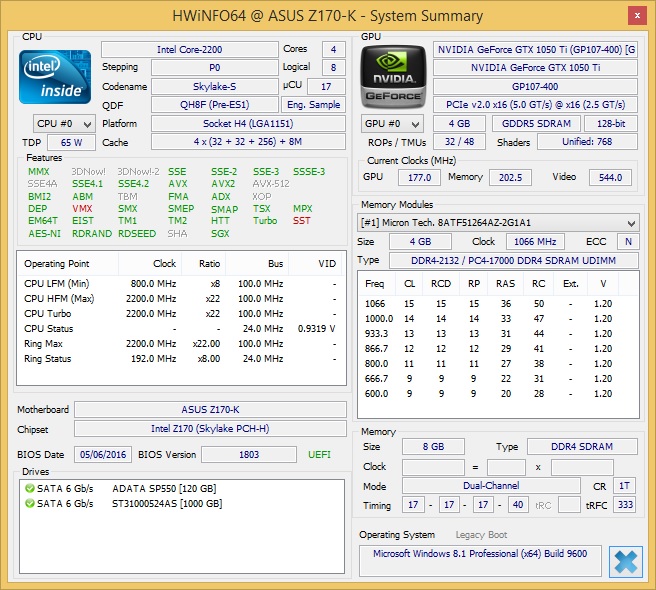Click the tRFC value 333

(x=625, y=505)
